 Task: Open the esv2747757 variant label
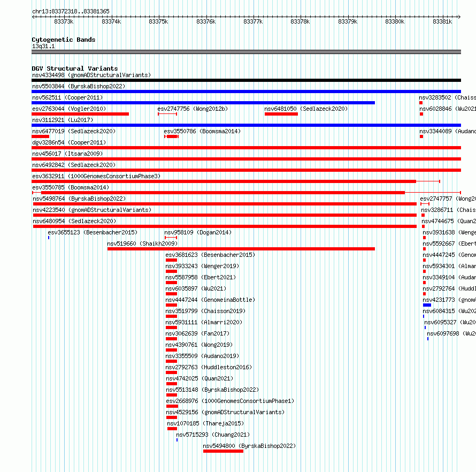point(448,199)
